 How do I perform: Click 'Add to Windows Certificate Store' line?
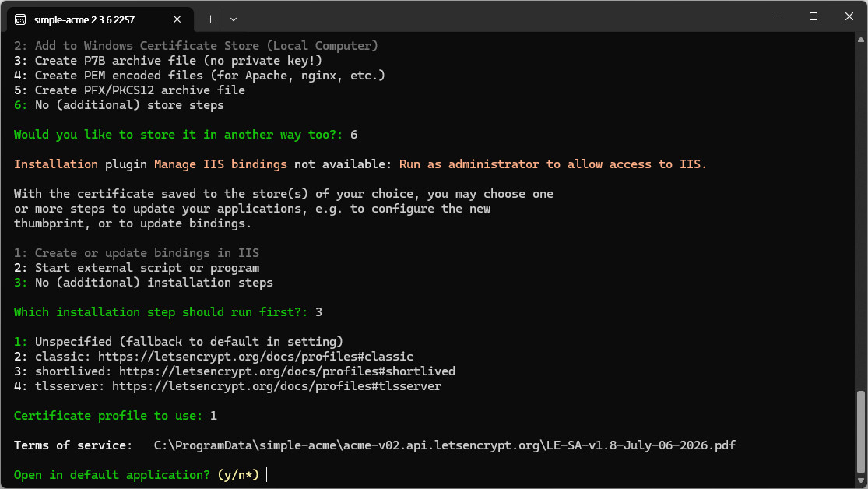click(x=196, y=46)
